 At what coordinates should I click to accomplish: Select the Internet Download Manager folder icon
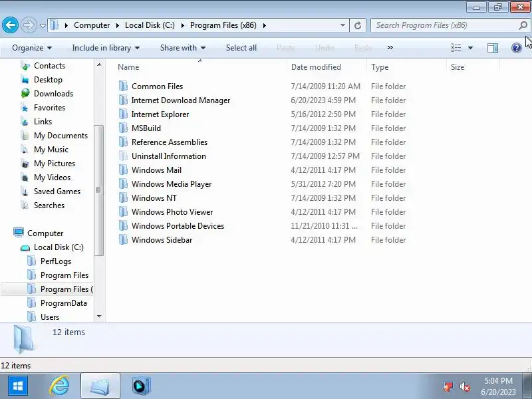(123, 100)
